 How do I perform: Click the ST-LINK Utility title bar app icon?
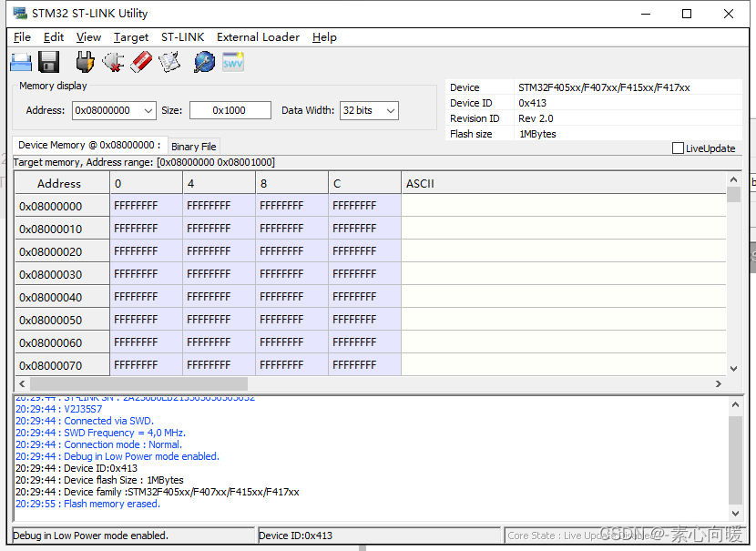[x=20, y=13]
